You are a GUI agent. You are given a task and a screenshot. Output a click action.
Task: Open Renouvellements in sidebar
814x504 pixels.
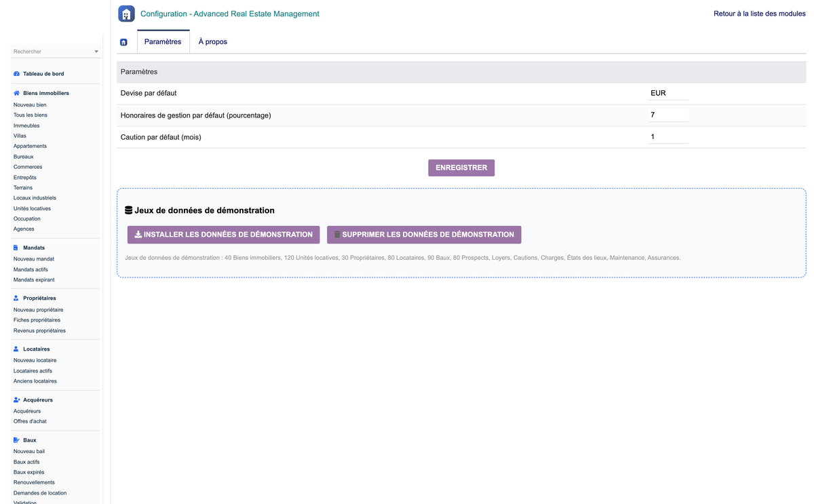point(34,482)
